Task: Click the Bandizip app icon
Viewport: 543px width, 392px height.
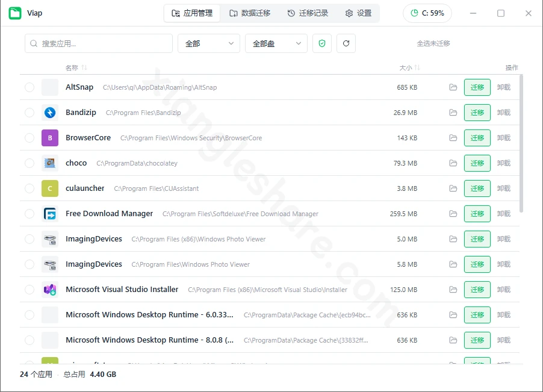Action: click(50, 113)
